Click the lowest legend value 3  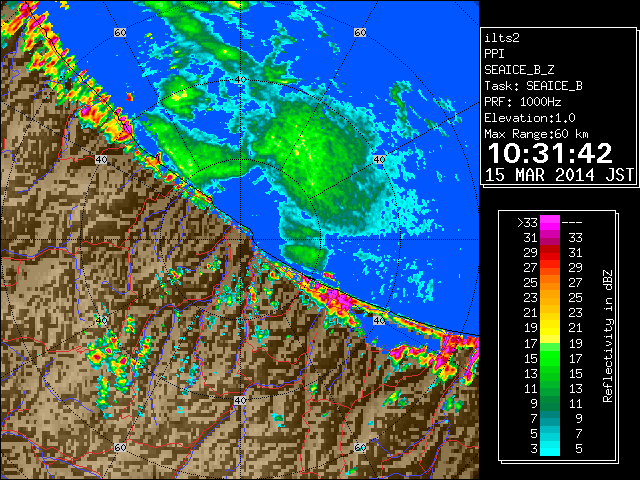pos(534,449)
